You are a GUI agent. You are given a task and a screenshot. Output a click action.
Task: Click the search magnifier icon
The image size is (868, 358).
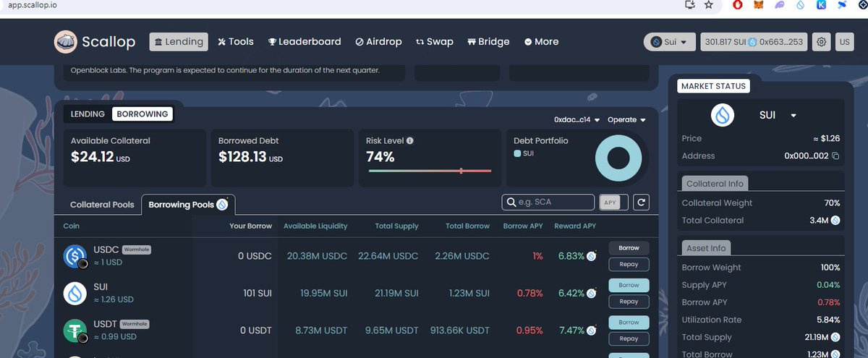coord(512,203)
